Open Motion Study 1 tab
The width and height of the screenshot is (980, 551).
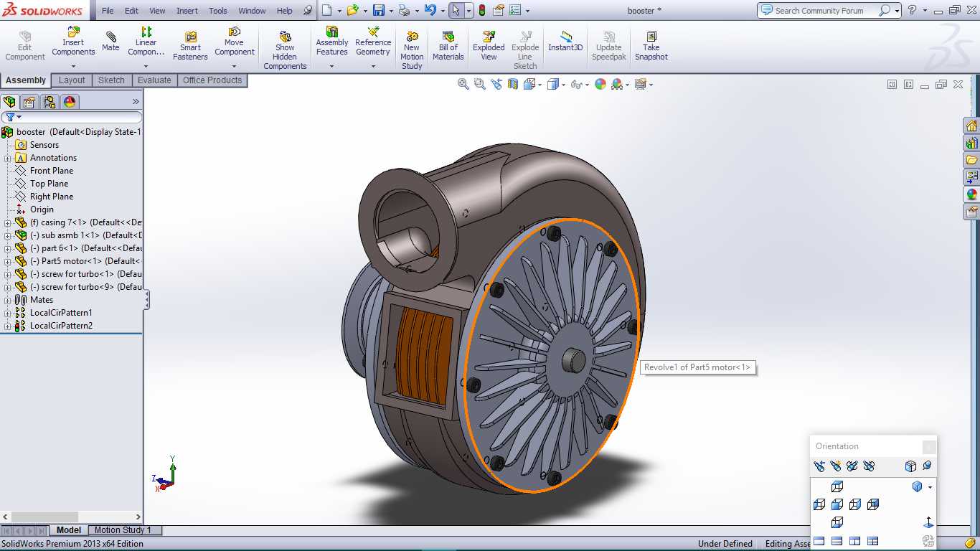(x=123, y=530)
